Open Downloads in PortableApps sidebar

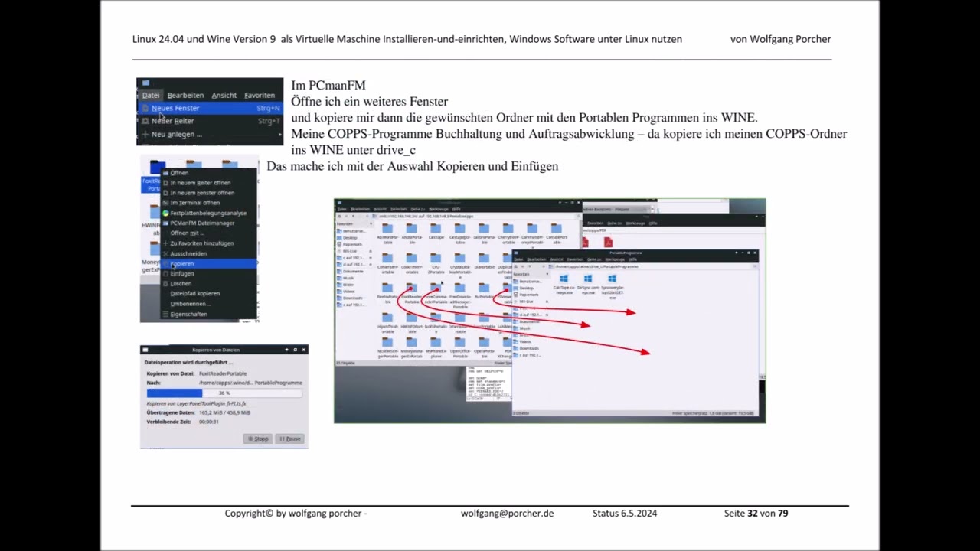point(352,298)
